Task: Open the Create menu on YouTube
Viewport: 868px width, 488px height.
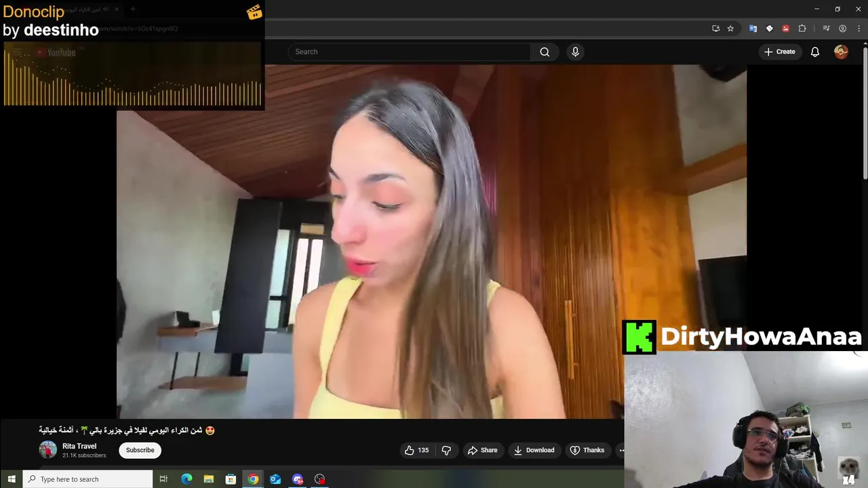Action: click(779, 52)
